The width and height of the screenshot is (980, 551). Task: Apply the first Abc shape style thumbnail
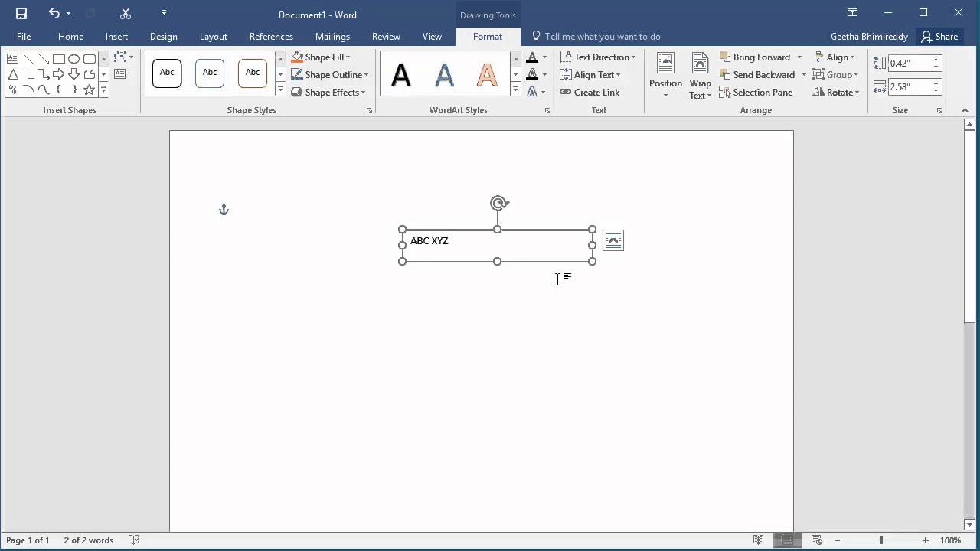coord(167,73)
